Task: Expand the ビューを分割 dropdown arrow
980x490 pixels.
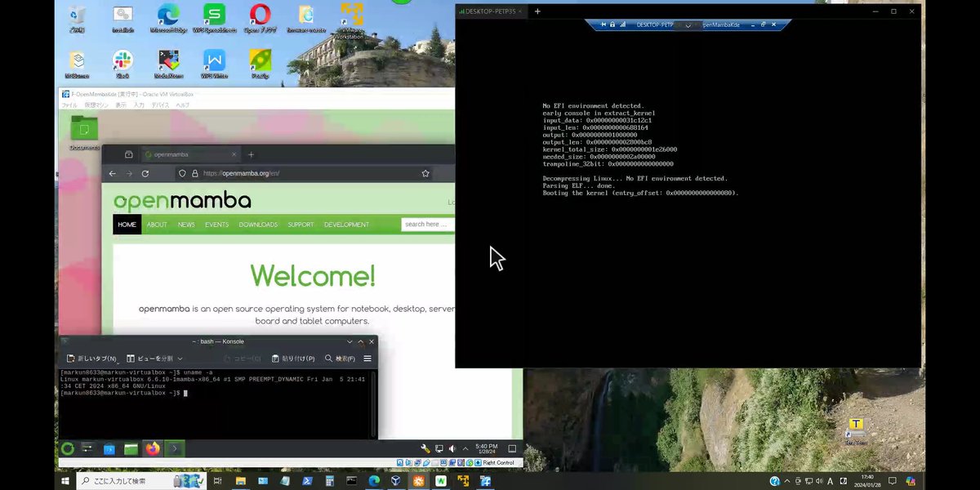Action: click(180, 359)
